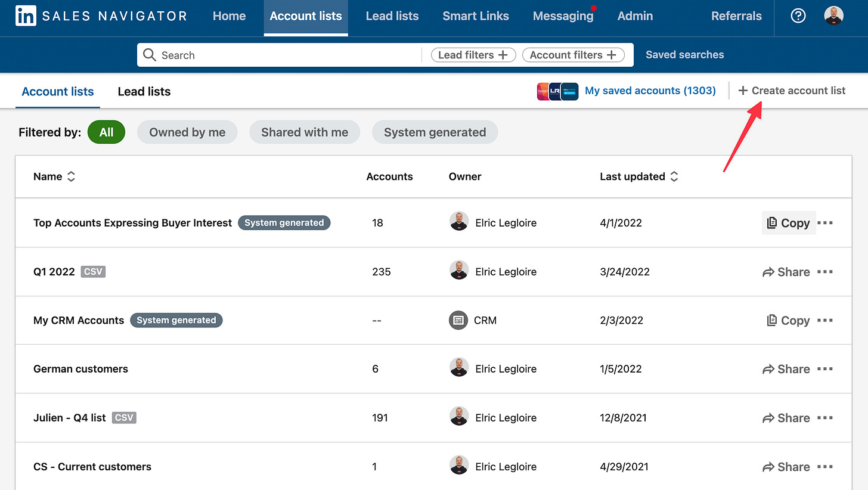The height and width of the screenshot is (490, 868).
Task: Filter lists by Shared with me
Action: tap(305, 132)
